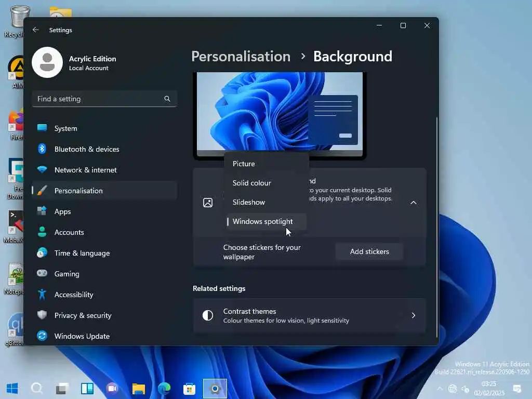
Task: Open Network & internet category
Action: pyautogui.click(x=104, y=170)
